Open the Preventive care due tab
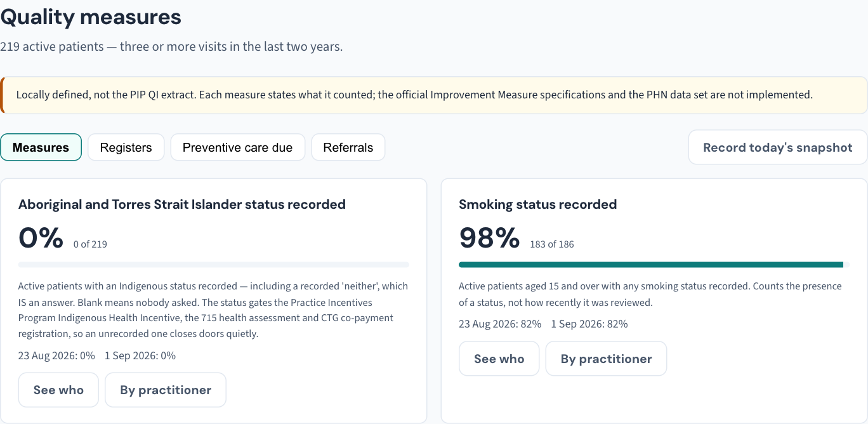 point(237,147)
